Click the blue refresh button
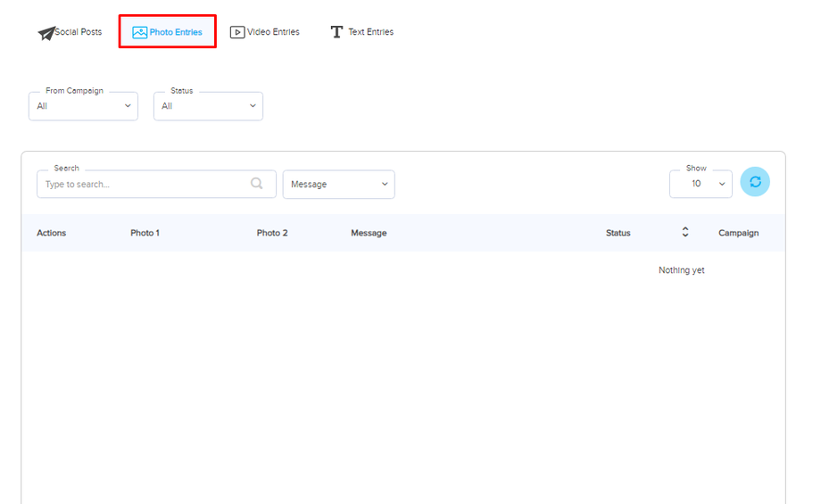Screen dimensions: 821x504 pos(755,182)
